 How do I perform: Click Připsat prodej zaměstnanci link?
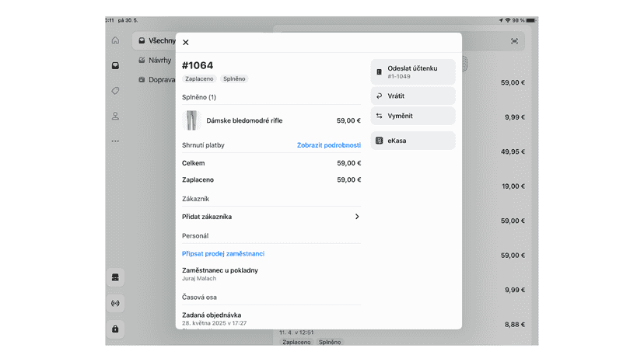pos(223,254)
